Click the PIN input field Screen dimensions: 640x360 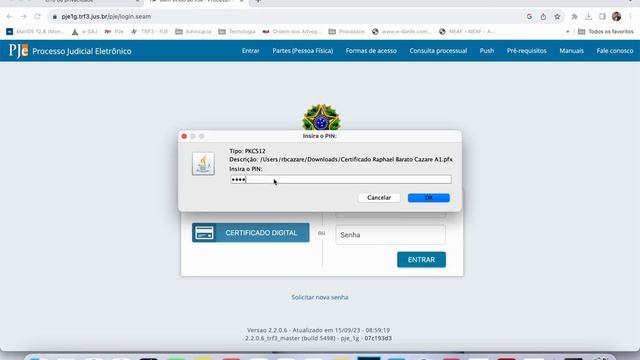click(x=341, y=180)
